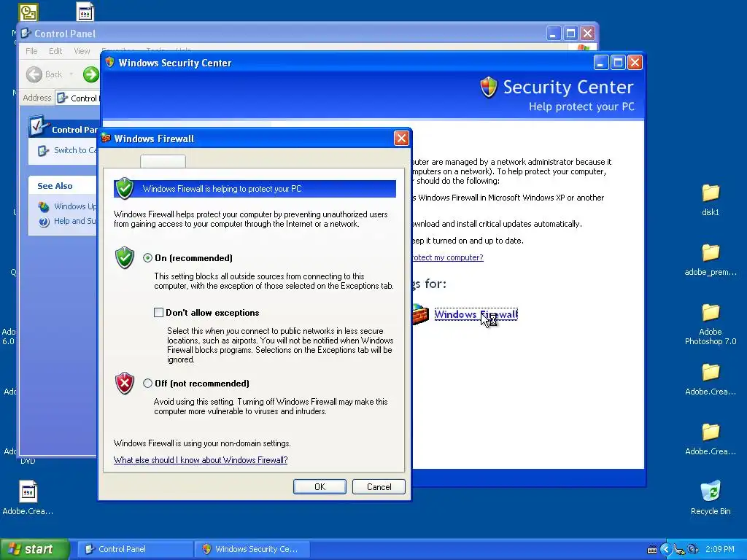This screenshot has width=747, height=560.
Task: Open Help and Support under See Also
Action: coord(75,221)
